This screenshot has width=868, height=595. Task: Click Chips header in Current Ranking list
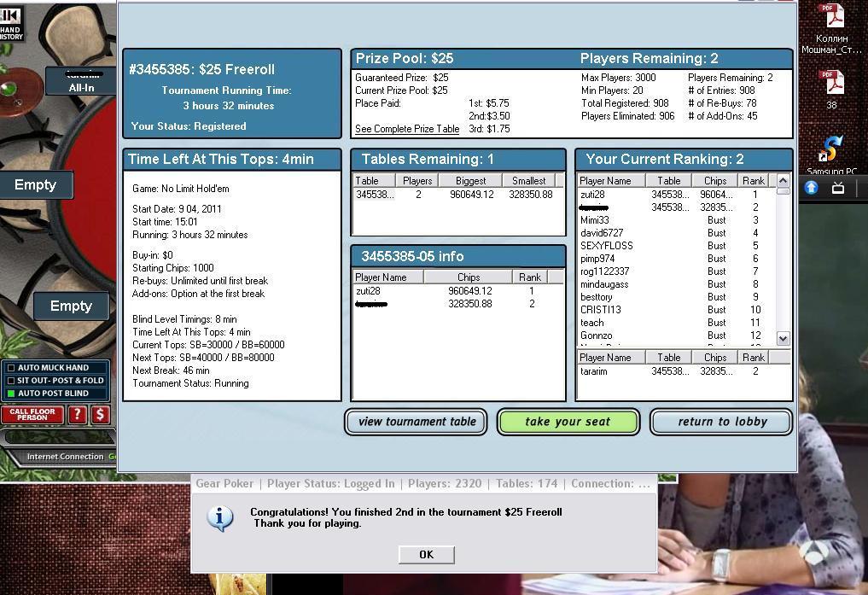pos(715,180)
